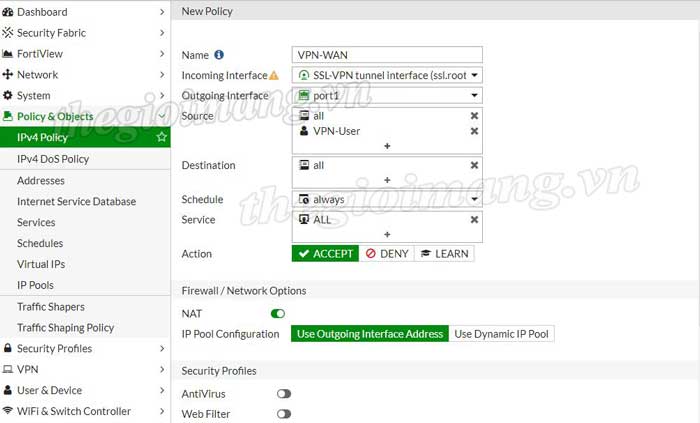700x423 pixels.
Task: Enable the Web Filter toggle
Action: coord(284,414)
